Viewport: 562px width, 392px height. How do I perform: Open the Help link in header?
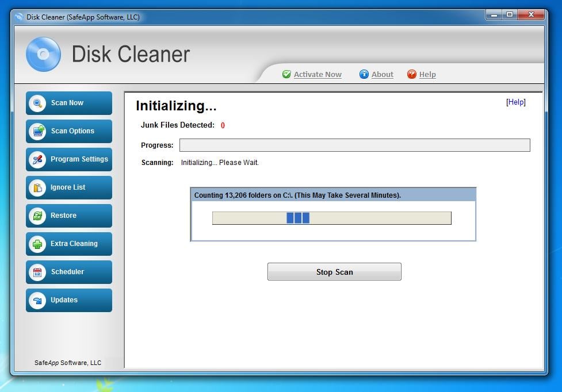pyautogui.click(x=427, y=75)
